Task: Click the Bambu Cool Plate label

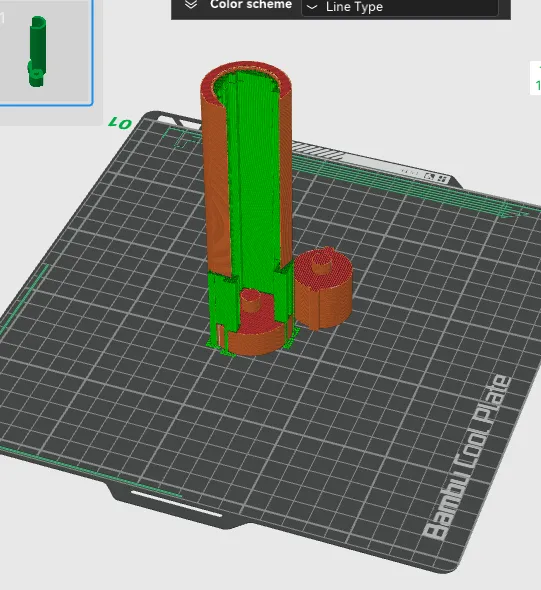Action: tap(467, 458)
